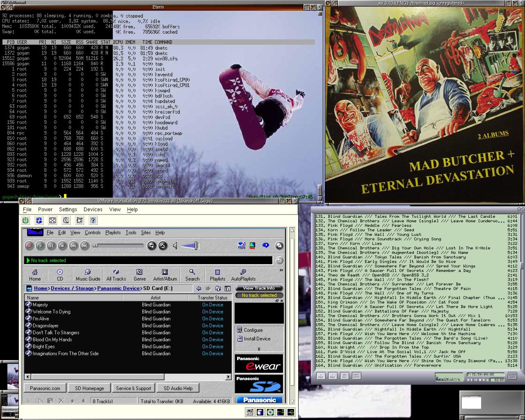This screenshot has width=525, height=420.
Task: Click the VMware reset toolbar icon
Action: tap(39, 220)
